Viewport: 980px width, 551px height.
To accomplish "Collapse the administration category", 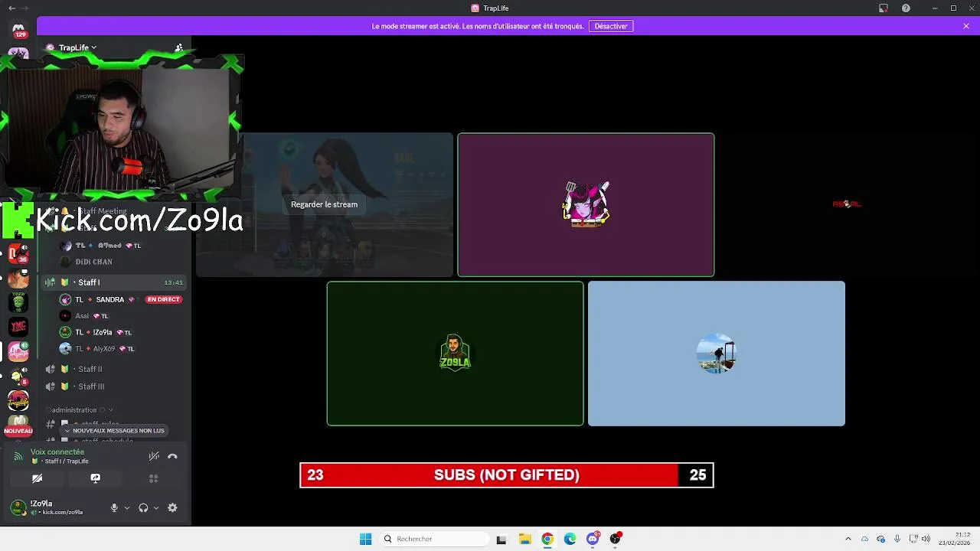I will tap(79, 410).
